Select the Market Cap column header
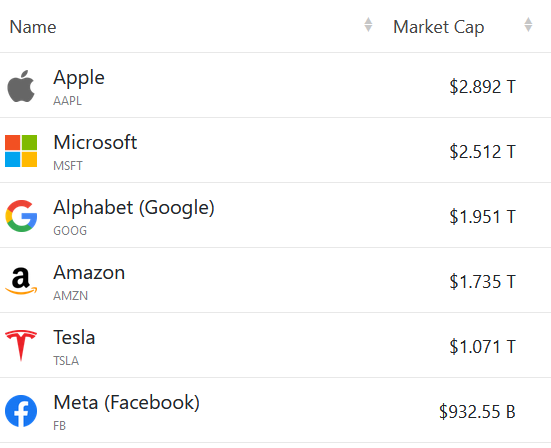The width and height of the screenshot is (551, 448). click(x=439, y=27)
